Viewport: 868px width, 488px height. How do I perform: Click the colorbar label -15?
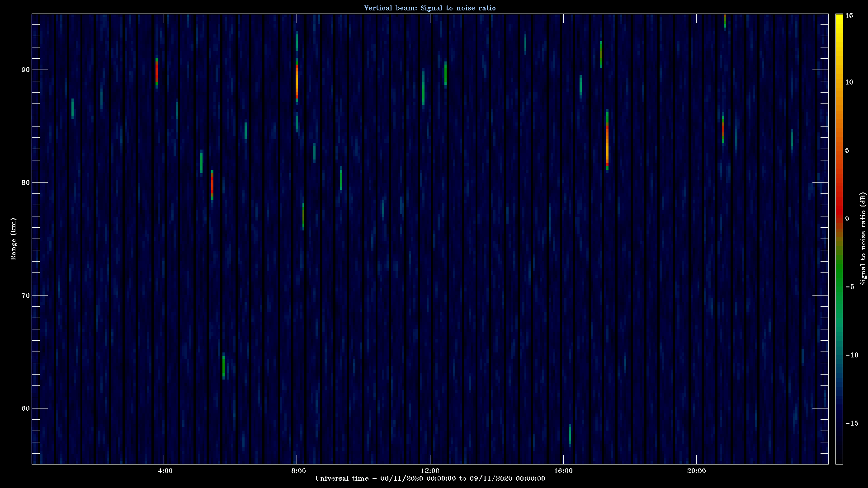coord(852,423)
